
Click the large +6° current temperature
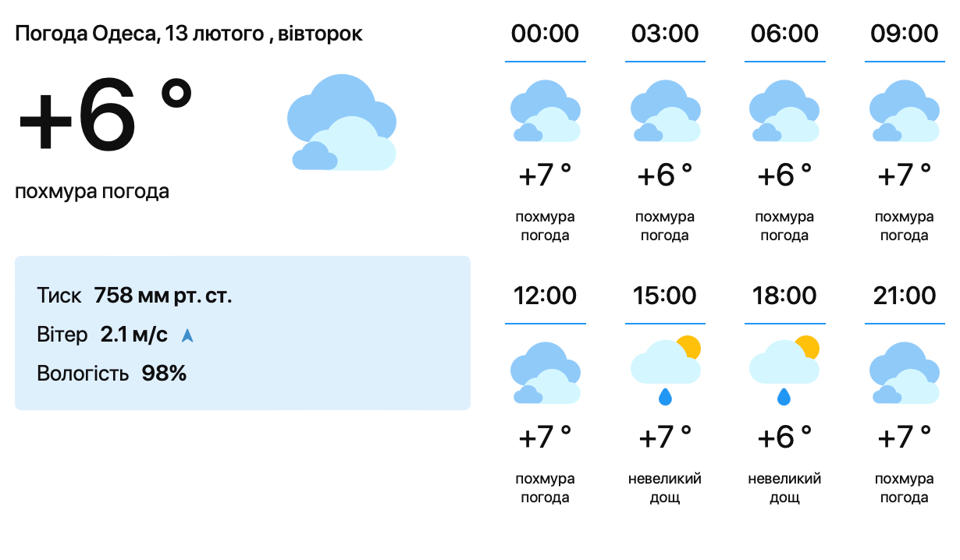[x=105, y=115]
